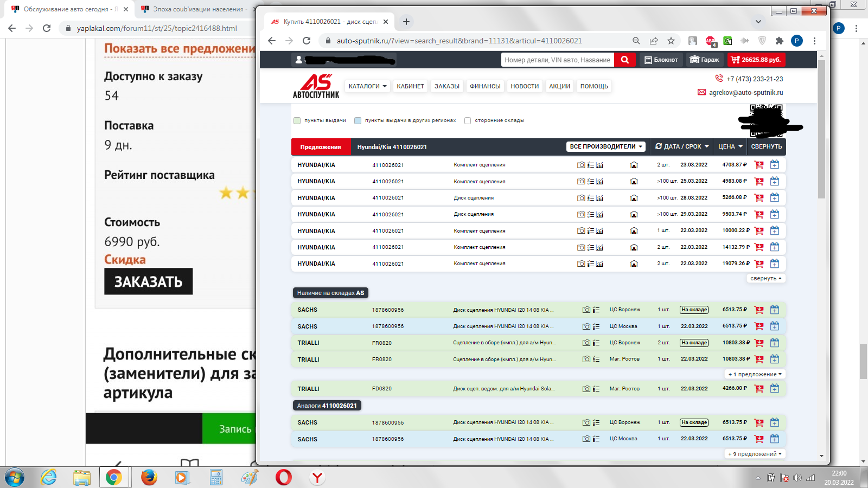Open photo of SACHS ЦС Москва stock row
This screenshot has width=868, height=488.
click(x=586, y=326)
